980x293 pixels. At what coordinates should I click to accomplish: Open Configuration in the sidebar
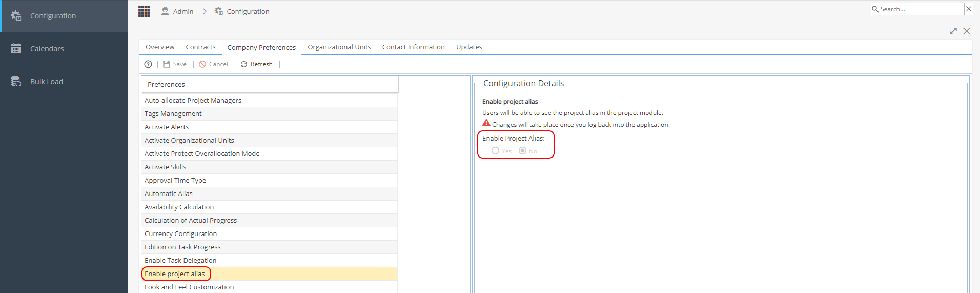(x=64, y=16)
